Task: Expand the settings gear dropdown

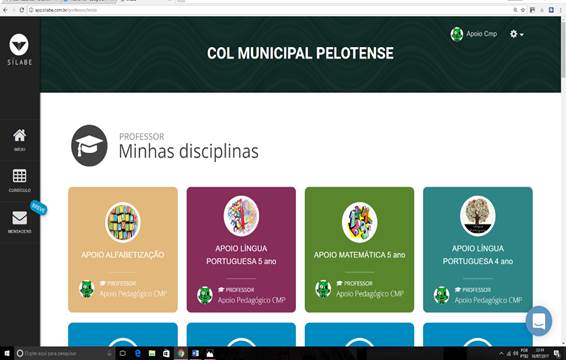Action: point(517,34)
